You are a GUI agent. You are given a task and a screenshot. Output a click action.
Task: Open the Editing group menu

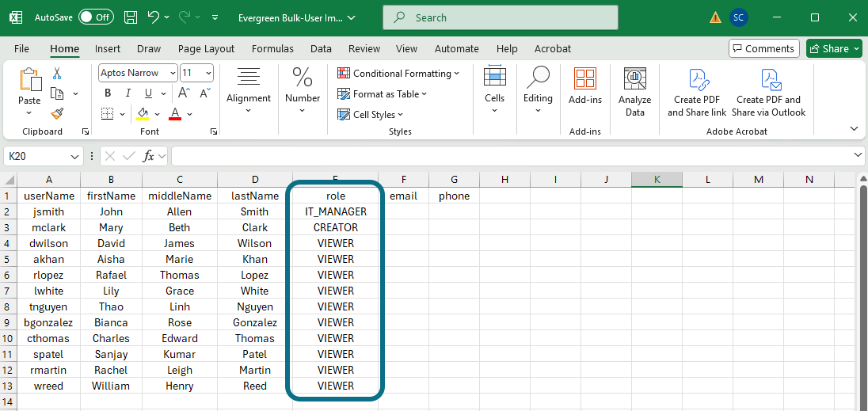tap(538, 90)
